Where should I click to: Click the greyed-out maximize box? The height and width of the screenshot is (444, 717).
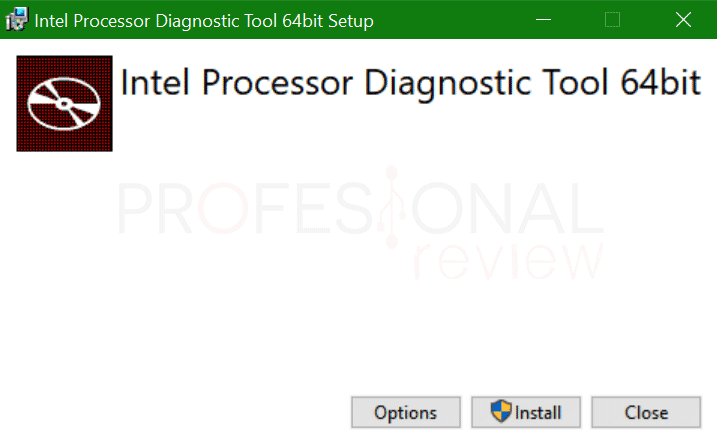[x=612, y=20]
